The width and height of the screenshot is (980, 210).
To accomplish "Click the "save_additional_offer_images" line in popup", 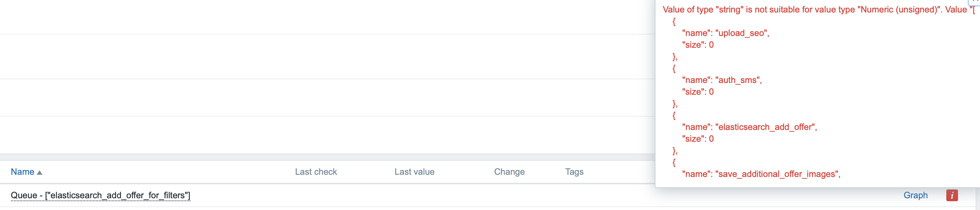I will point(761,174).
